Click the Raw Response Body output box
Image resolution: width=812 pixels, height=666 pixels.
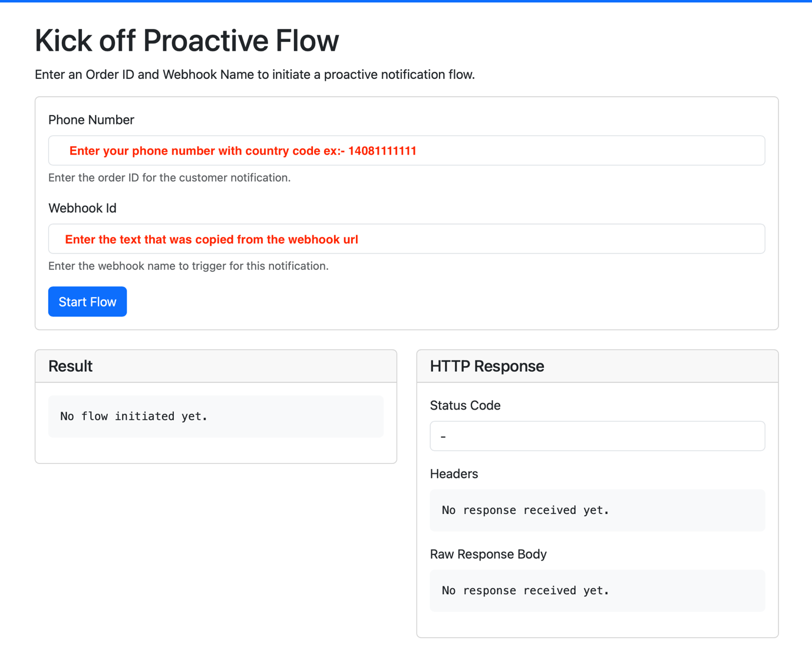point(597,591)
